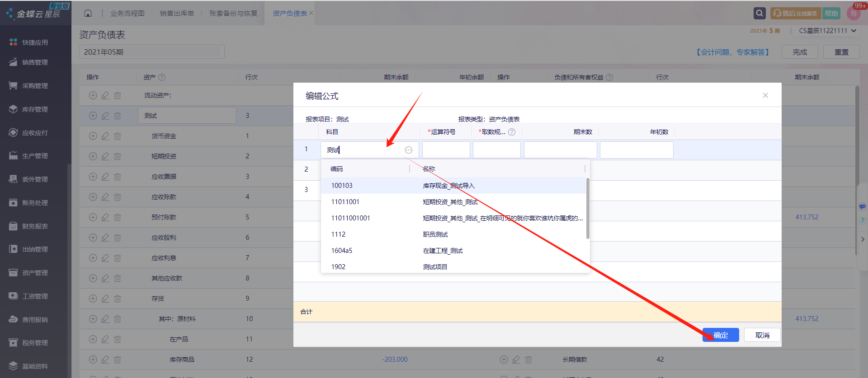868x378 pixels.
Task: Click the 确定 button in the dialog
Action: point(721,335)
